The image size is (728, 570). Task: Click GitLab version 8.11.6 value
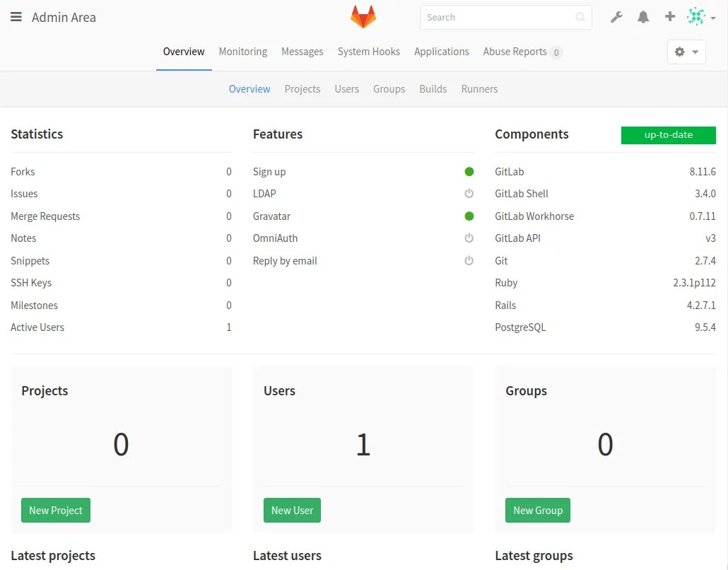pyautogui.click(x=703, y=171)
